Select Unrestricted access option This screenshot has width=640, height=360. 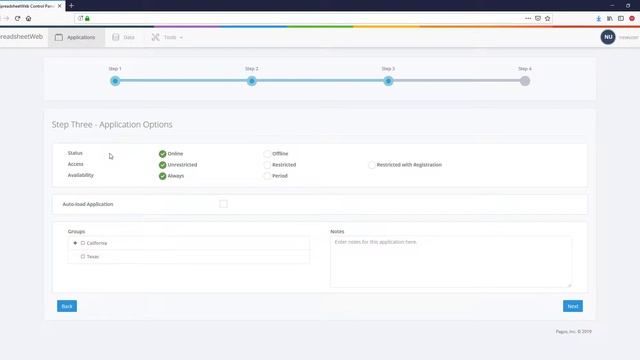(x=162, y=165)
